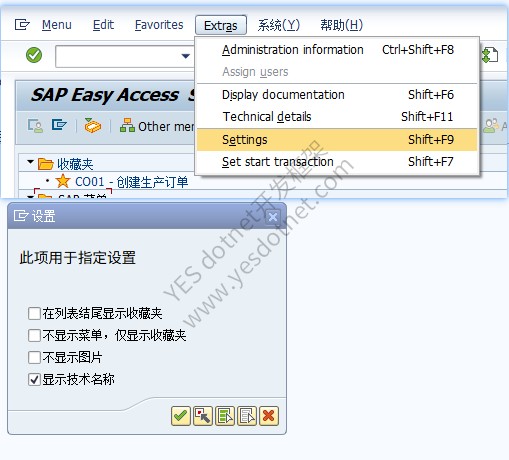Image resolution: width=509 pixels, height=460 pixels.
Task: Click the SAP Business Workplace icon
Action: click(93, 126)
